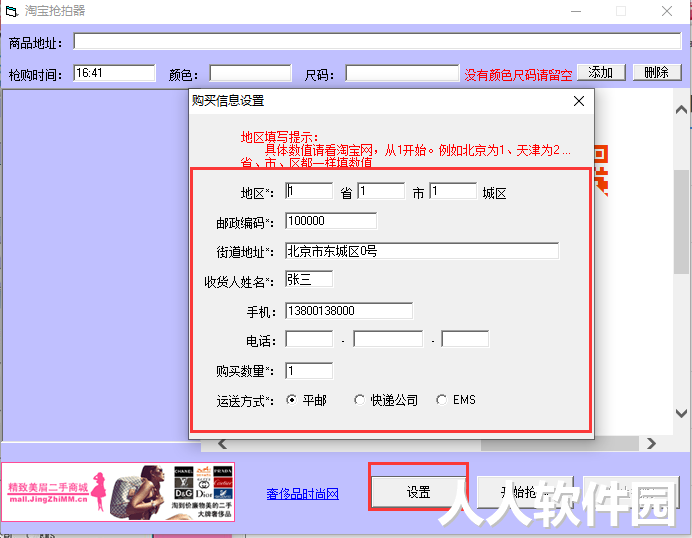Screen dimensions: 692x538
Task: Click the 设置 button
Action: coord(418,492)
